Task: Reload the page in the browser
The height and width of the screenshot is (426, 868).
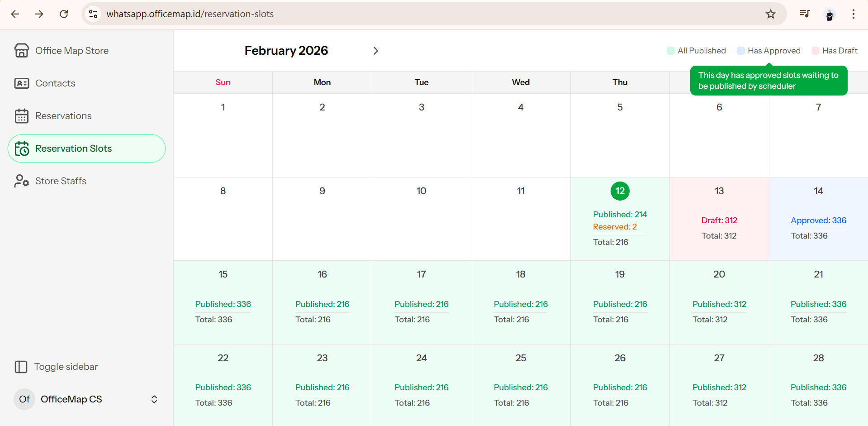Action: click(64, 14)
